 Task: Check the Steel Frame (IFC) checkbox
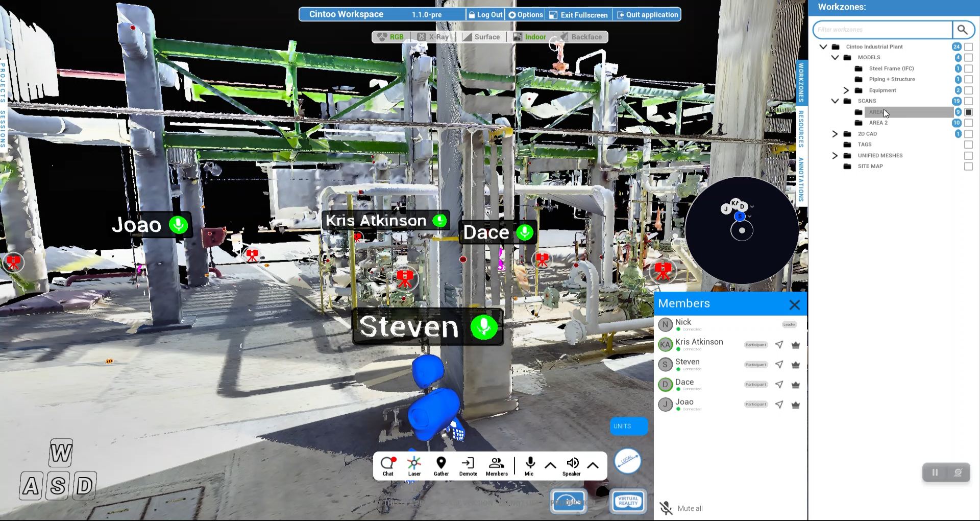click(x=968, y=68)
